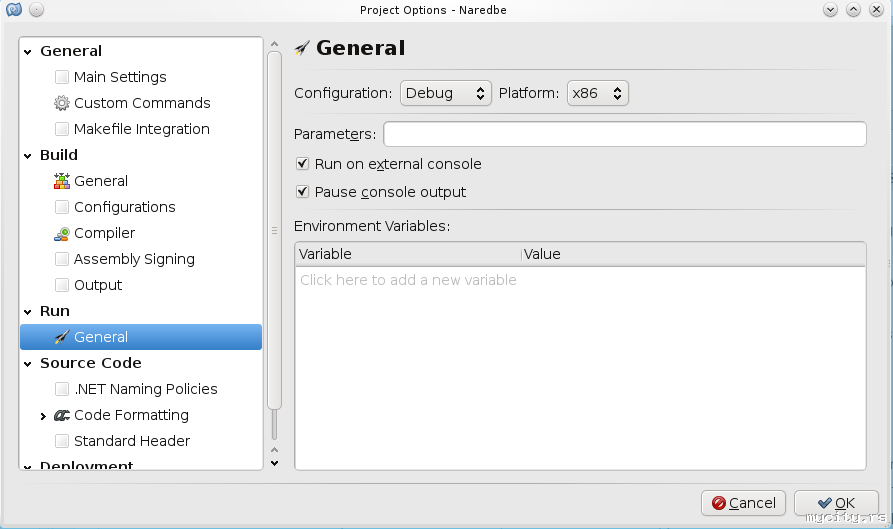This screenshot has height=529, width=893.
Task: Click the Compiler icon in sidebar
Action: [62, 233]
